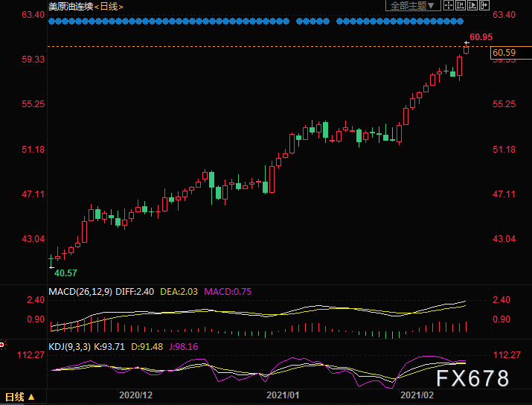Click the KDJ(9,3,3) indicator label
532x405 pixels.
coord(69,347)
